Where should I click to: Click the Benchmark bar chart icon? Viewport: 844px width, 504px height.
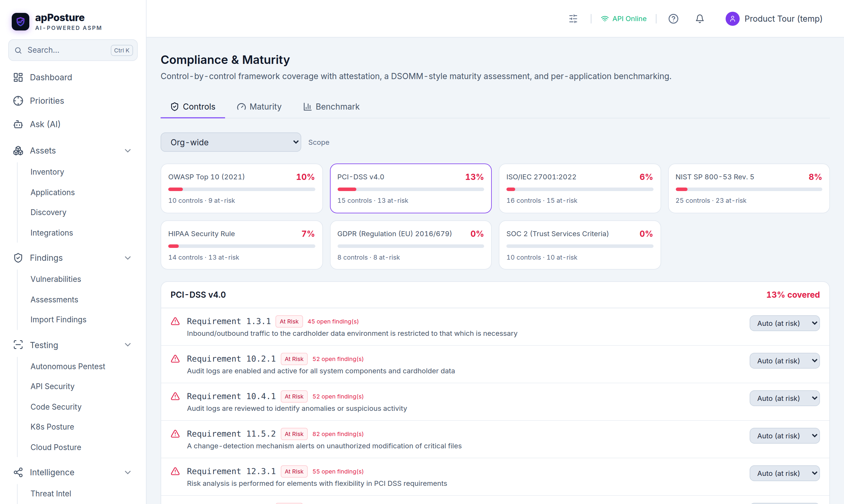[307, 107]
